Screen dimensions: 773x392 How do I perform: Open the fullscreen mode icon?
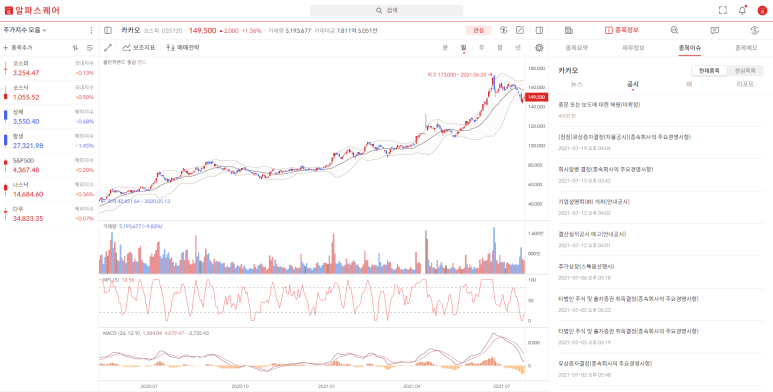(723, 10)
